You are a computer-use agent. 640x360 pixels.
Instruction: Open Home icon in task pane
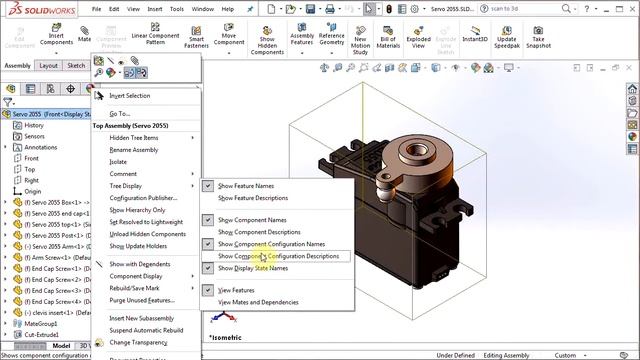tap(632, 89)
